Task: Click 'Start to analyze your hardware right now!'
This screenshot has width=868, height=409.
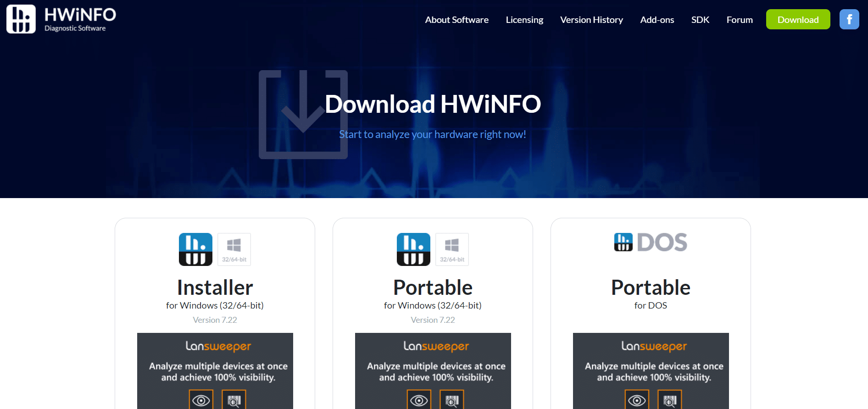Action: click(x=433, y=134)
